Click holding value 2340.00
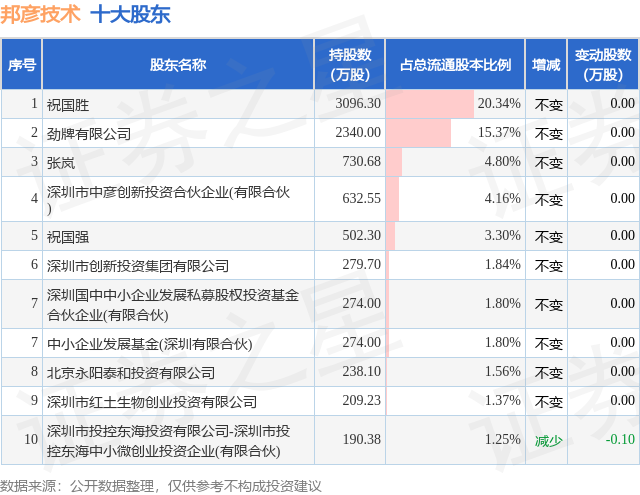Screen dimensions: 640x495 click(x=358, y=132)
